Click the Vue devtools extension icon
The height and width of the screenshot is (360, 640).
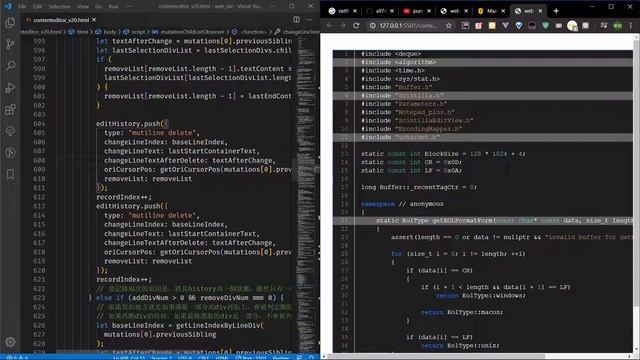point(505,25)
